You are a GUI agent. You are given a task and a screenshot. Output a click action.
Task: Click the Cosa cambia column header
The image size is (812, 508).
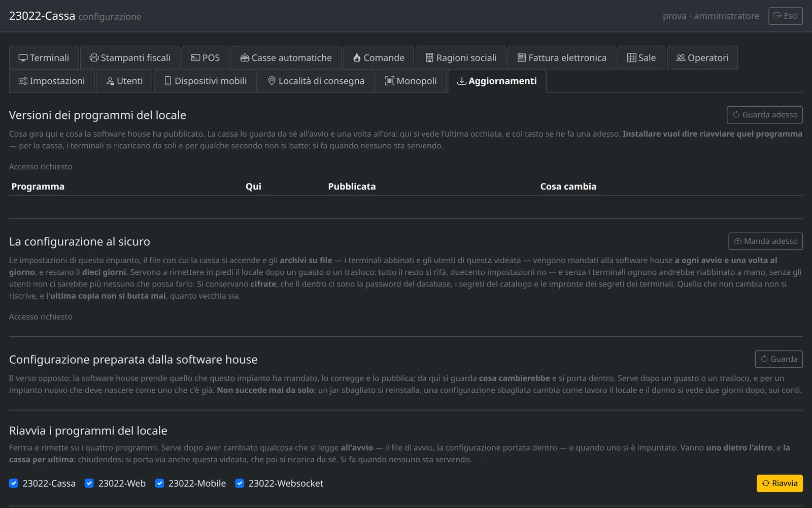[x=568, y=186]
